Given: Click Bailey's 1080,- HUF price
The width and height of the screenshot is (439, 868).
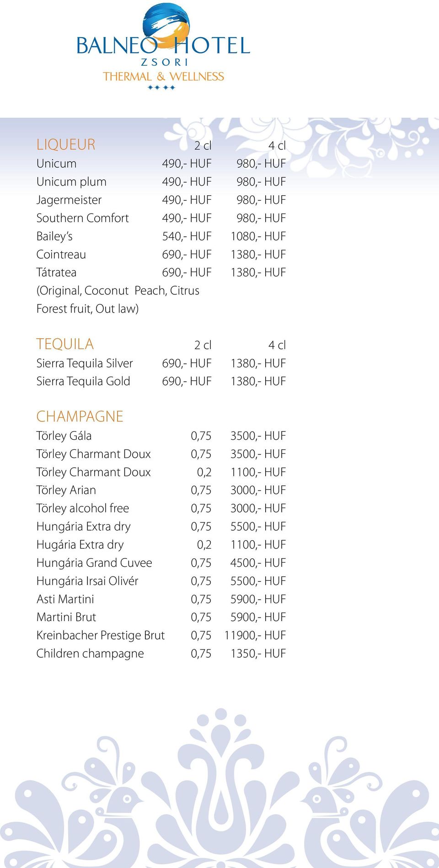Looking at the screenshot, I should point(258,236).
